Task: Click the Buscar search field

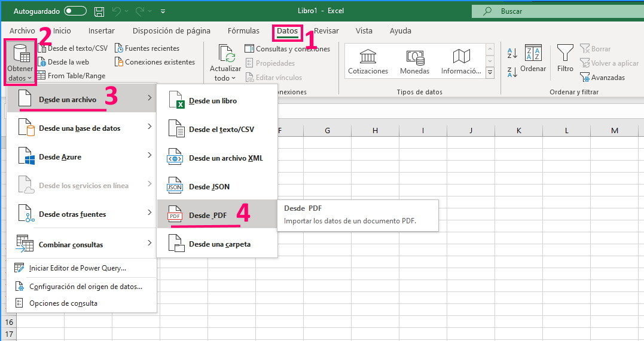Action: click(x=558, y=11)
